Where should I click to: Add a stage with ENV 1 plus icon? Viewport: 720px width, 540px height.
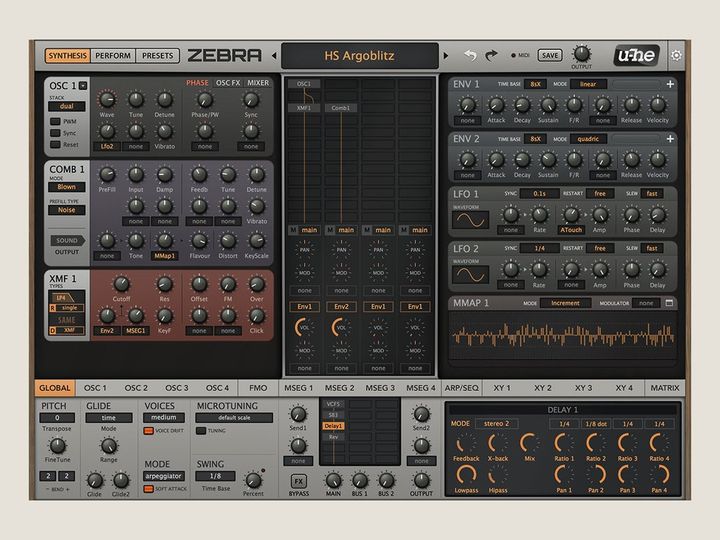coord(670,84)
